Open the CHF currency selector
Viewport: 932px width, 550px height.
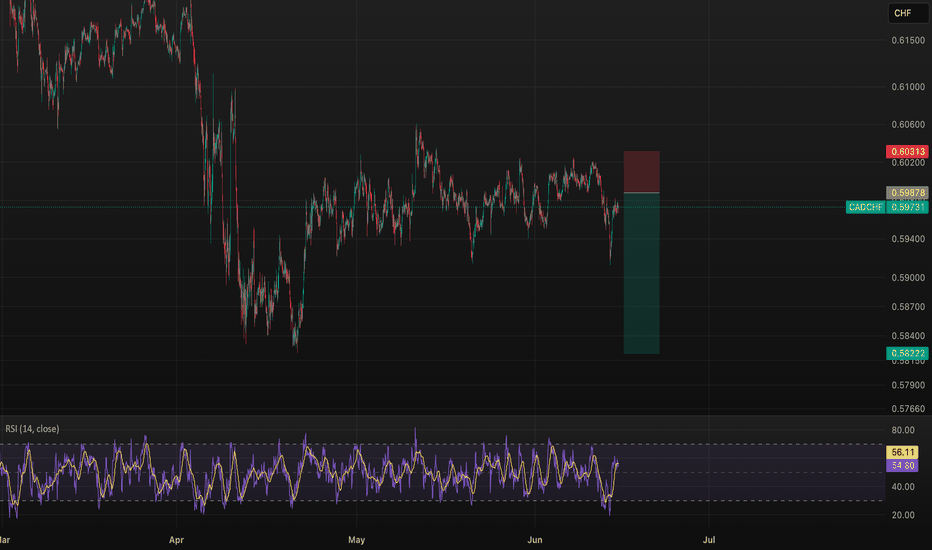[908, 13]
